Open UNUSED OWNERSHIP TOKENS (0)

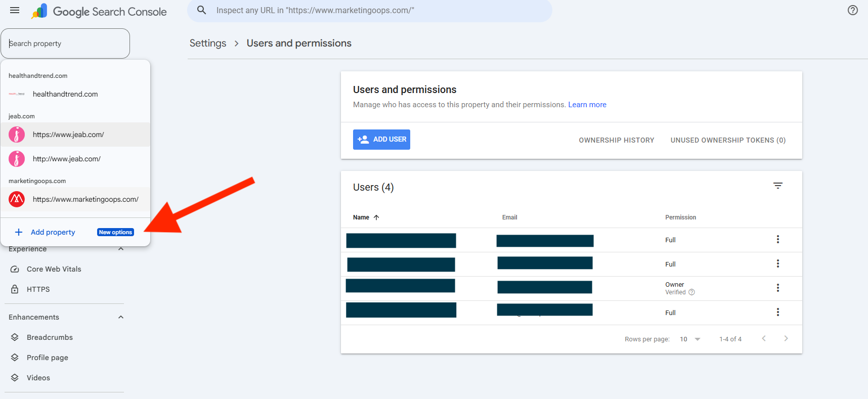click(728, 140)
